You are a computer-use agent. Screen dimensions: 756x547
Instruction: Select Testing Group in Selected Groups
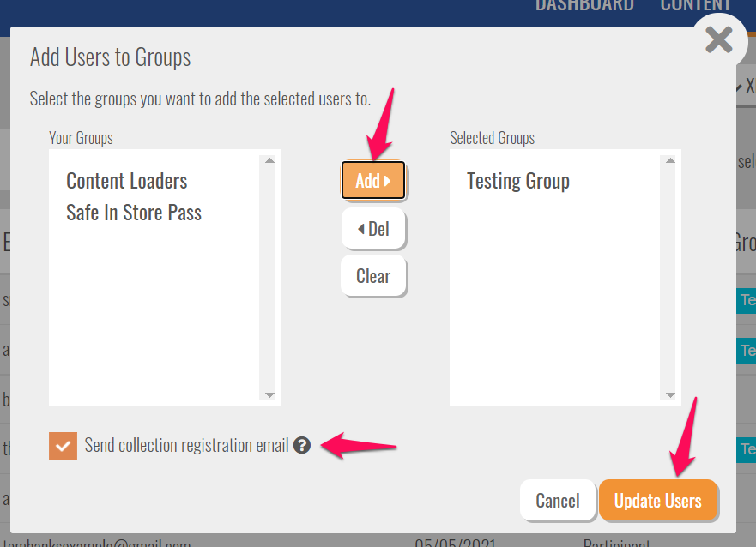click(518, 181)
